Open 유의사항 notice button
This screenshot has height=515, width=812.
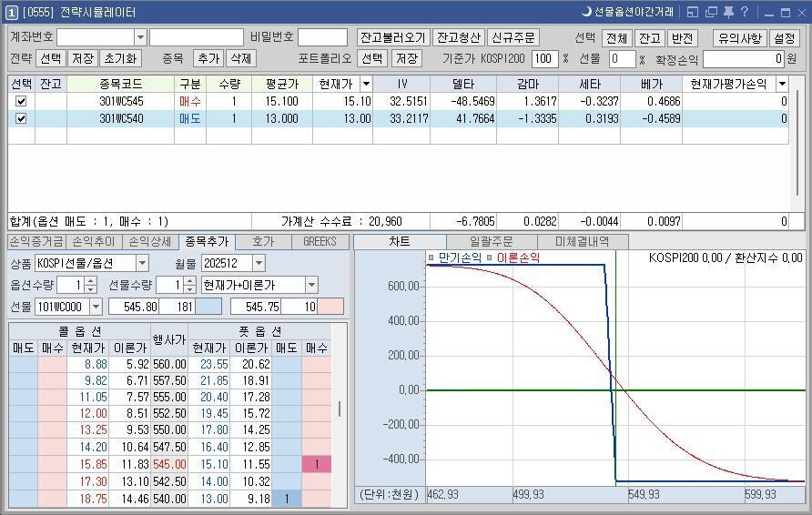point(739,38)
